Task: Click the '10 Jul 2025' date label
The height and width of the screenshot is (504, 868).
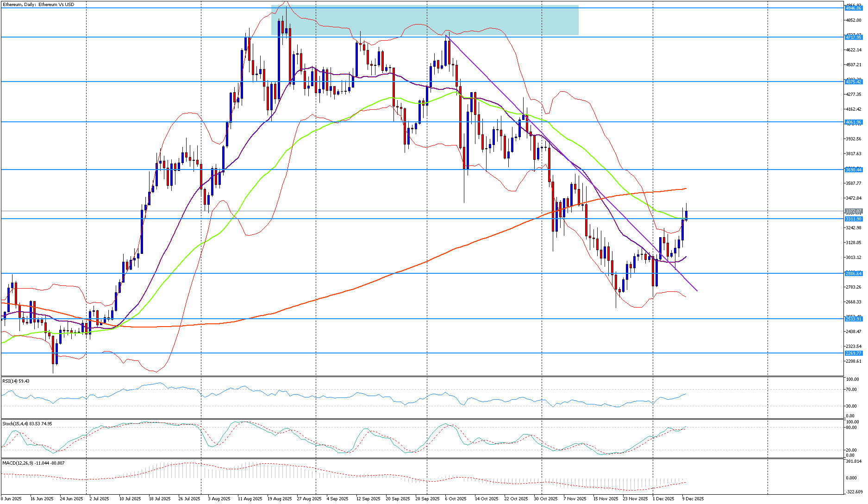Action: [130, 499]
